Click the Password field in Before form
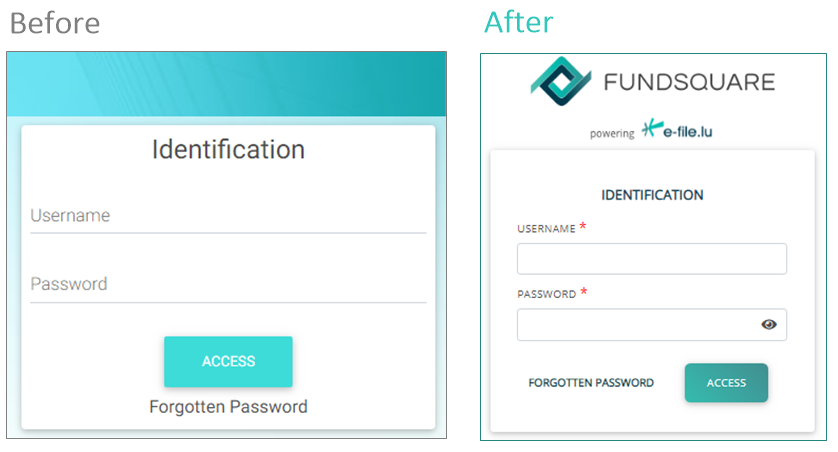 point(228,285)
